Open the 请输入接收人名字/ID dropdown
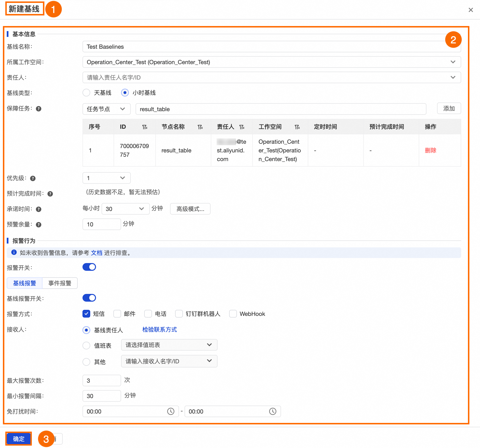This screenshot has height=448, width=480. 169,361
